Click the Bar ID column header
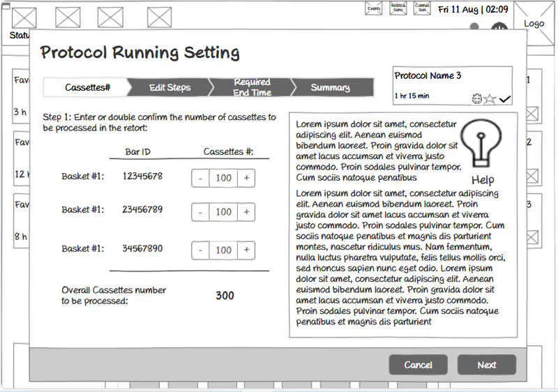This screenshot has width=558, height=392. [137, 152]
